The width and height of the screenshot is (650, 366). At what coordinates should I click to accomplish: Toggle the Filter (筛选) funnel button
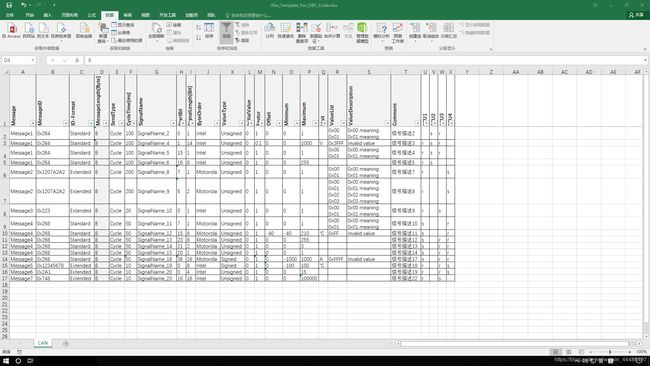point(226,32)
